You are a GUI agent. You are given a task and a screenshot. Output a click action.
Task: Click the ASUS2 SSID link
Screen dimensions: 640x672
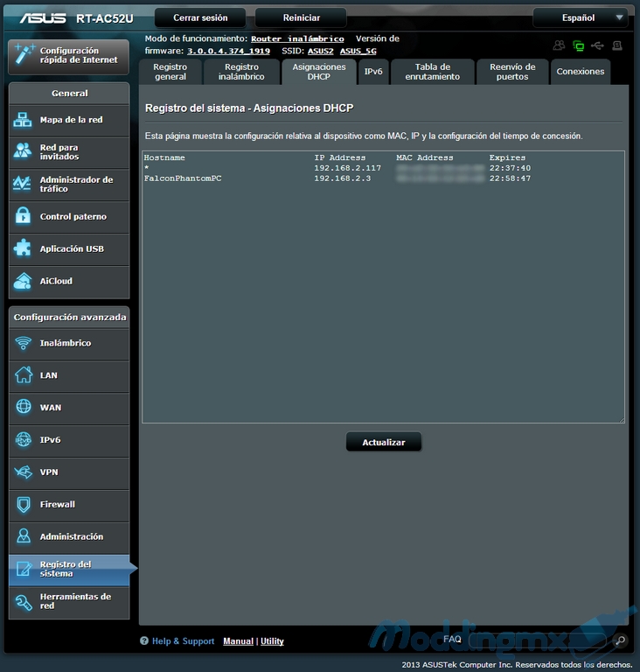[320, 51]
